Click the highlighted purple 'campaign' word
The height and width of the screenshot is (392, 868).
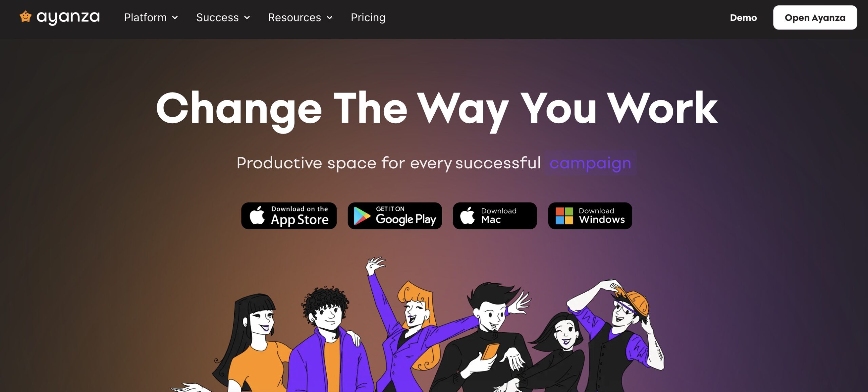pyautogui.click(x=590, y=163)
